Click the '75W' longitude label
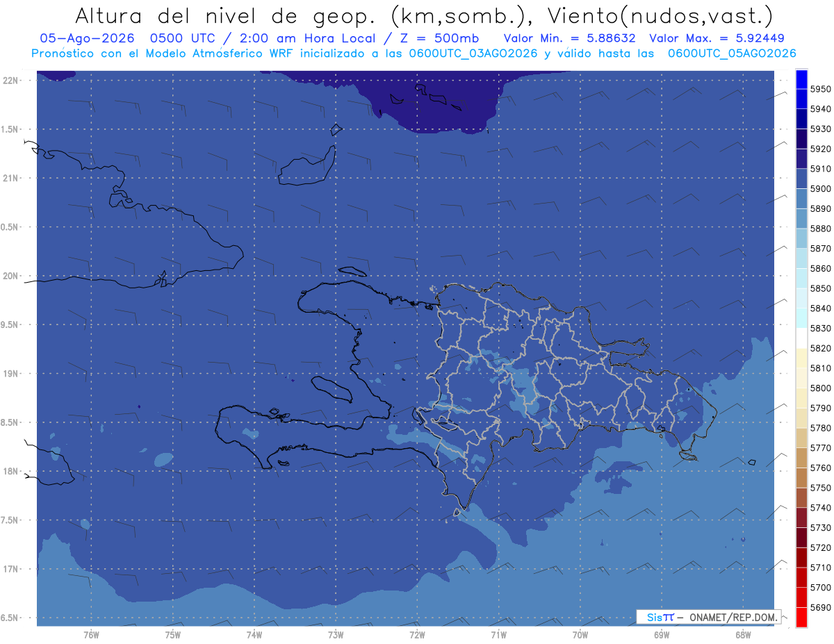The width and height of the screenshot is (834, 644). [x=172, y=634]
